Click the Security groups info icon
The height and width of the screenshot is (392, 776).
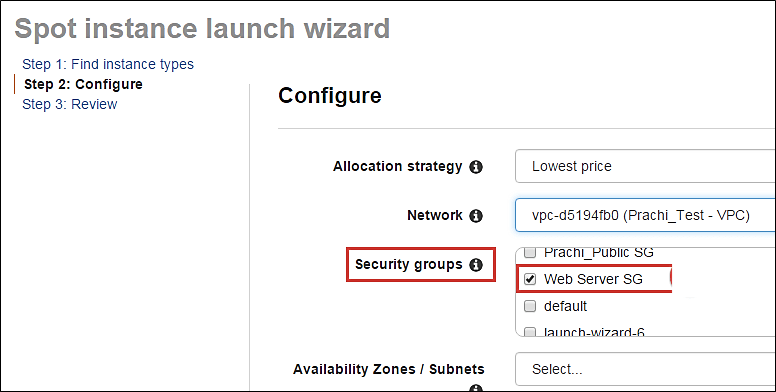[476, 265]
